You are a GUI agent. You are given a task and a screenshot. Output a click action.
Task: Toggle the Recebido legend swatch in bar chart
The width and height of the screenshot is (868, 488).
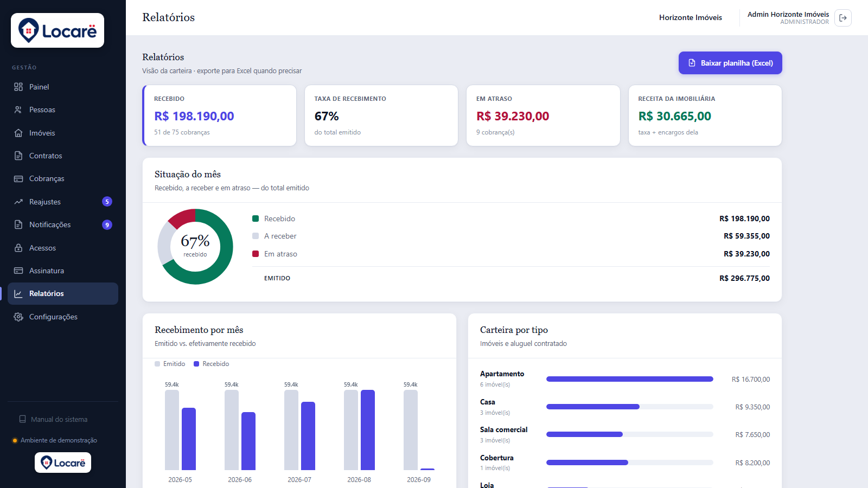196,364
